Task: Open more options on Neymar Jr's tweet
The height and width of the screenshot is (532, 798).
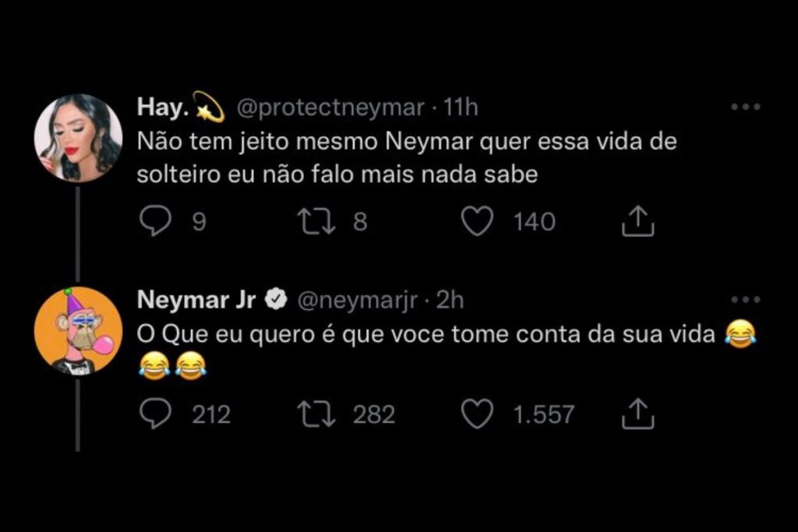Action: pos(745,300)
